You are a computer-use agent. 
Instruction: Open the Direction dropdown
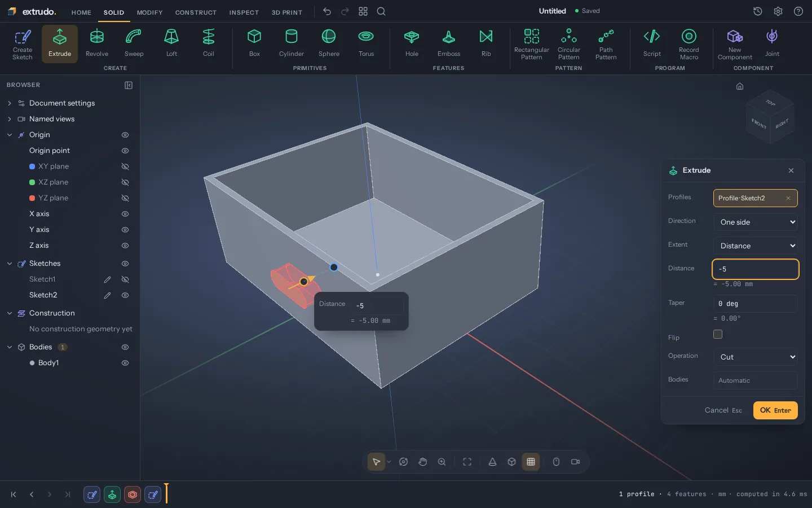pyautogui.click(x=756, y=222)
